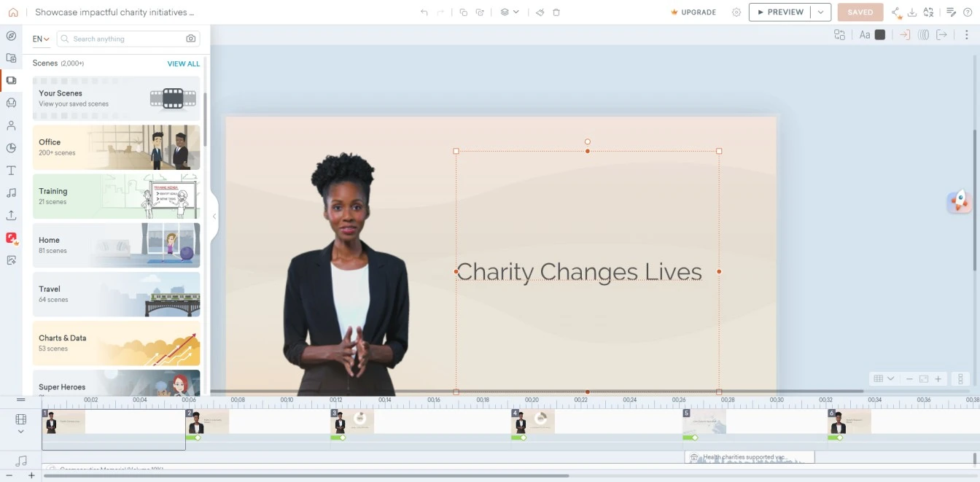Select the woman character on stage
The width and height of the screenshot is (980, 482).
[x=346, y=273]
